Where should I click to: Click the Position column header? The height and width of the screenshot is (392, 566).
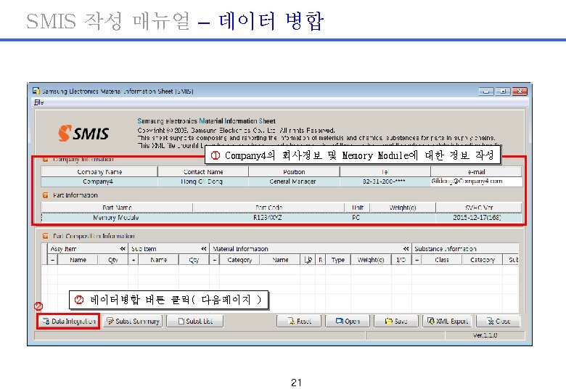294,172
